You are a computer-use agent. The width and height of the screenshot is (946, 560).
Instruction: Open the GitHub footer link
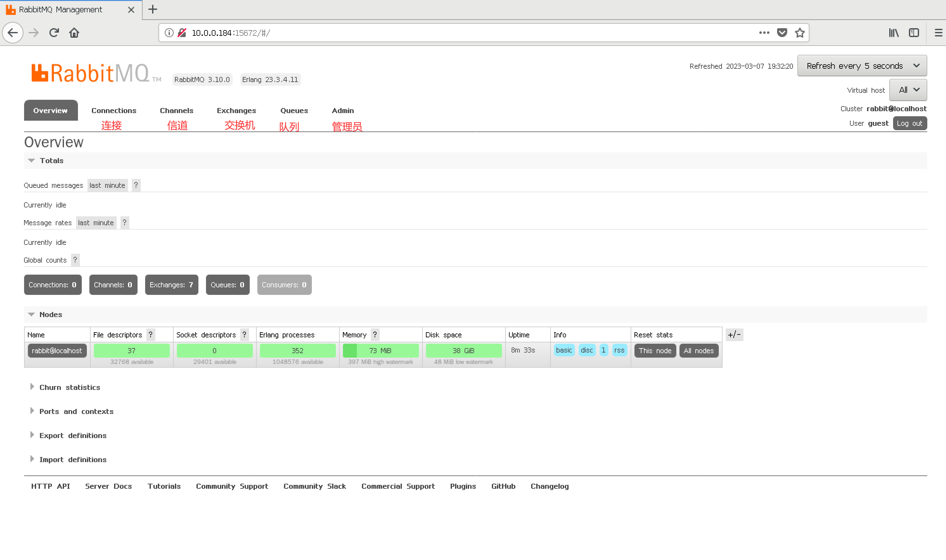[503, 487]
